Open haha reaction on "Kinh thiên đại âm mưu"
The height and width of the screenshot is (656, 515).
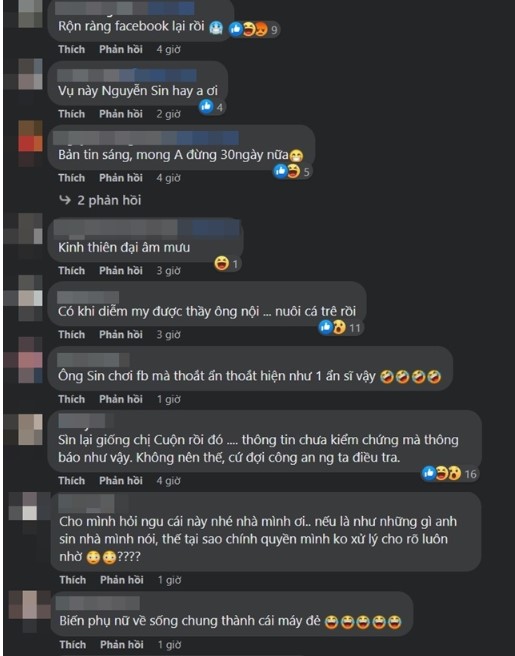tap(226, 264)
